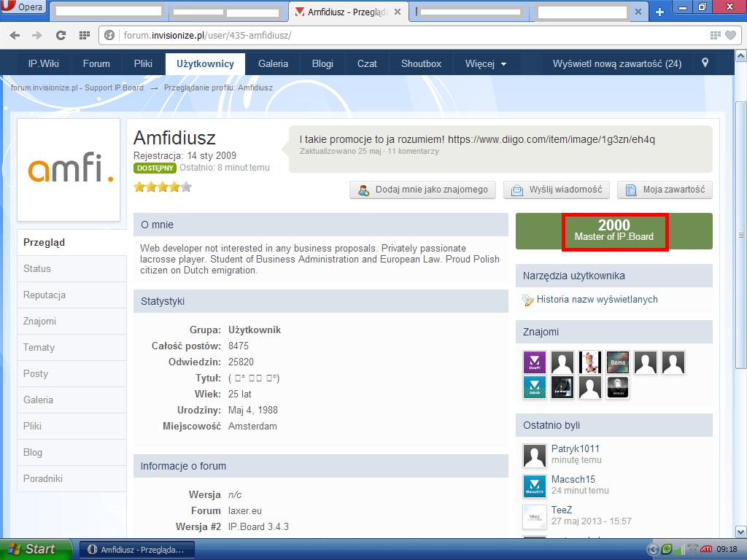
Task: Click the DOSTĘPNY status badge
Action: pos(155,168)
